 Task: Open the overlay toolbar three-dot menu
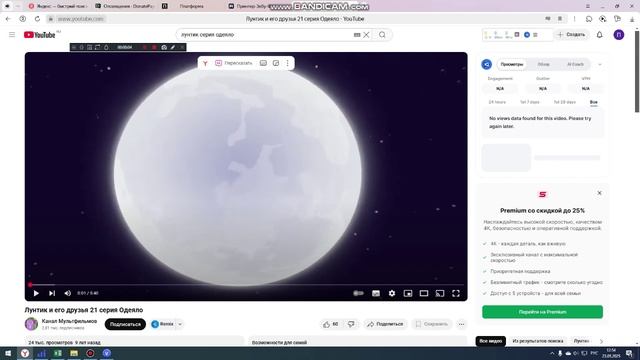(x=287, y=63)
